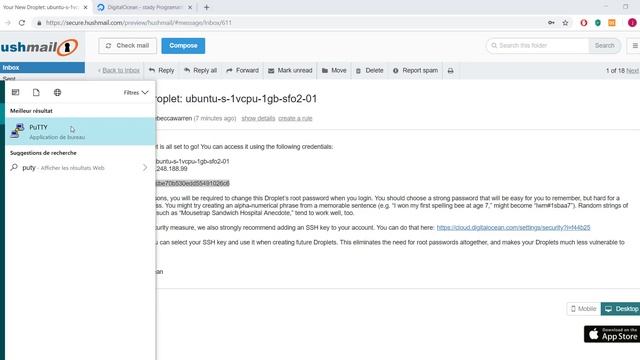The height and width of the screenshot is (360, 640).
Task: Bookmark this page with star icon
Action: pos(565,23)
